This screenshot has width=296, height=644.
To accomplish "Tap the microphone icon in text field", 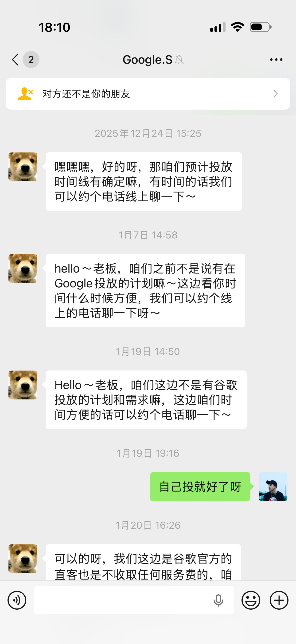I will pos(218,600).
